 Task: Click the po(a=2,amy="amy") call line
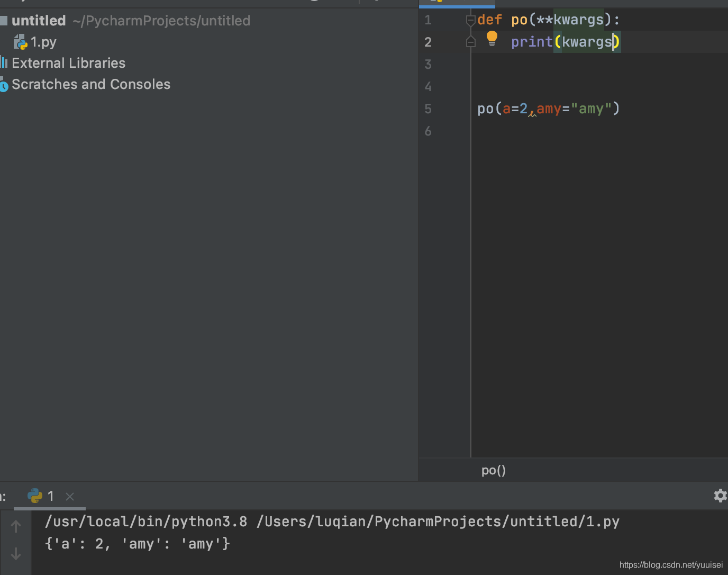(x=549, y=109)
